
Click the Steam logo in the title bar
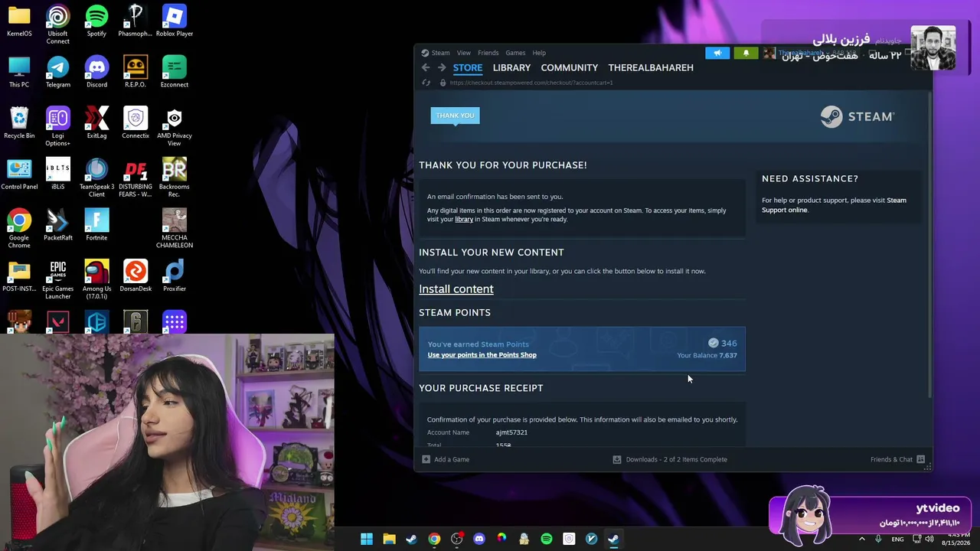click(x=425, y=53)
